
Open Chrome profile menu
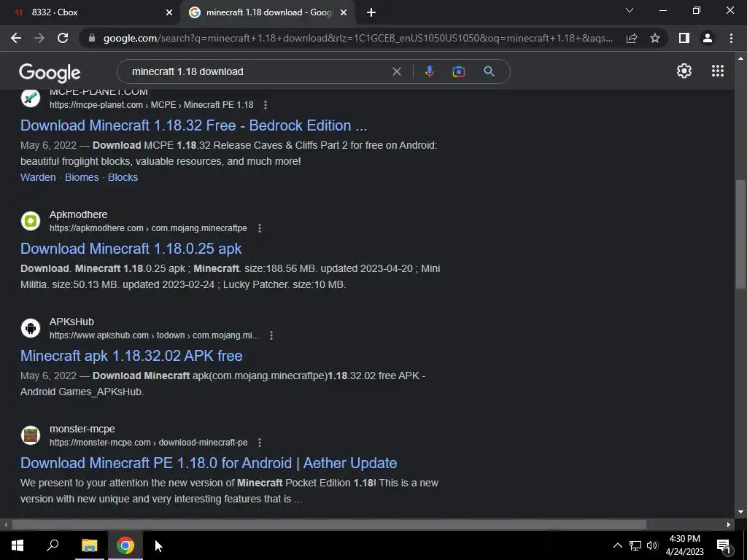708,38
